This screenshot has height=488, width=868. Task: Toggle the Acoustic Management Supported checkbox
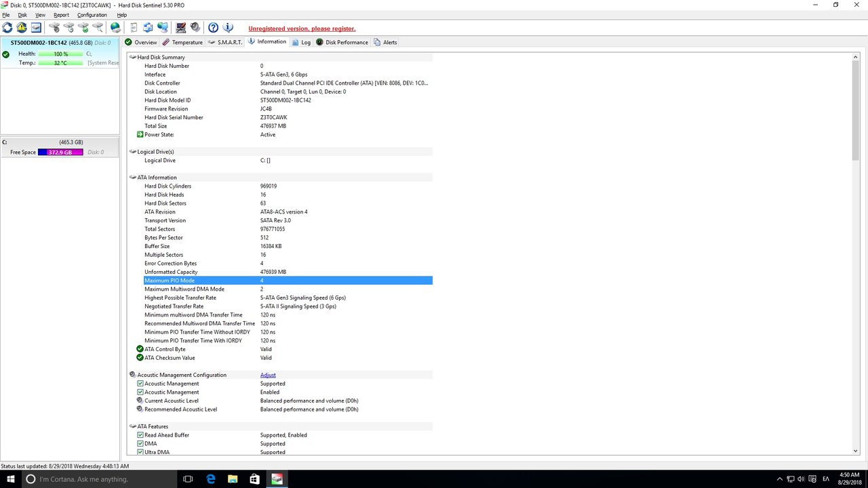tap(140, 384)
